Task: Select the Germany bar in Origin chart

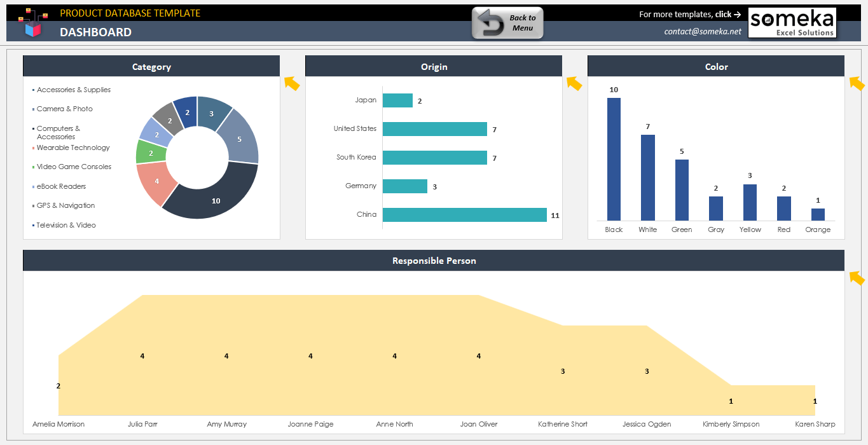Action: pyautogui.click(x=405, y=186)
